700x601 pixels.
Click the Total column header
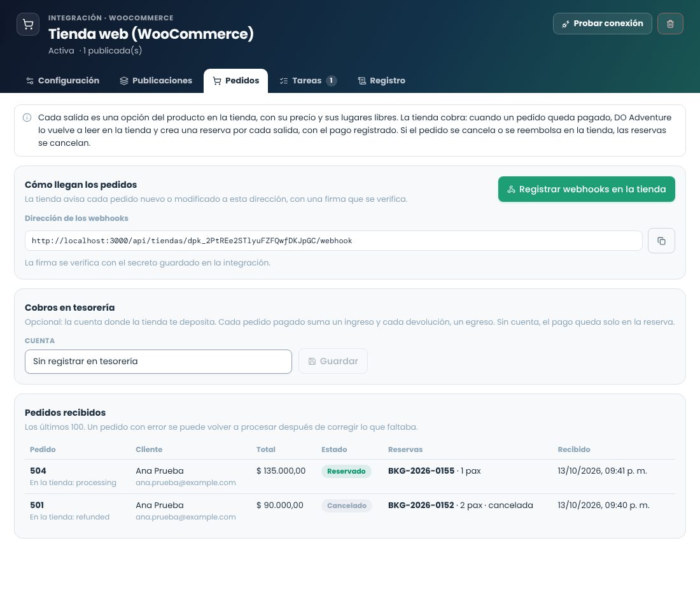[265, 449]
